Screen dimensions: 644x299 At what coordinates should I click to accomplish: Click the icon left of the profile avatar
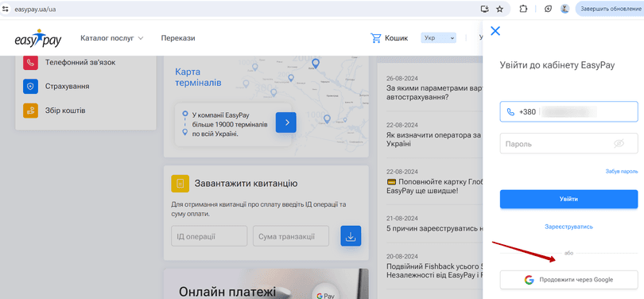[x=548, y=9]
